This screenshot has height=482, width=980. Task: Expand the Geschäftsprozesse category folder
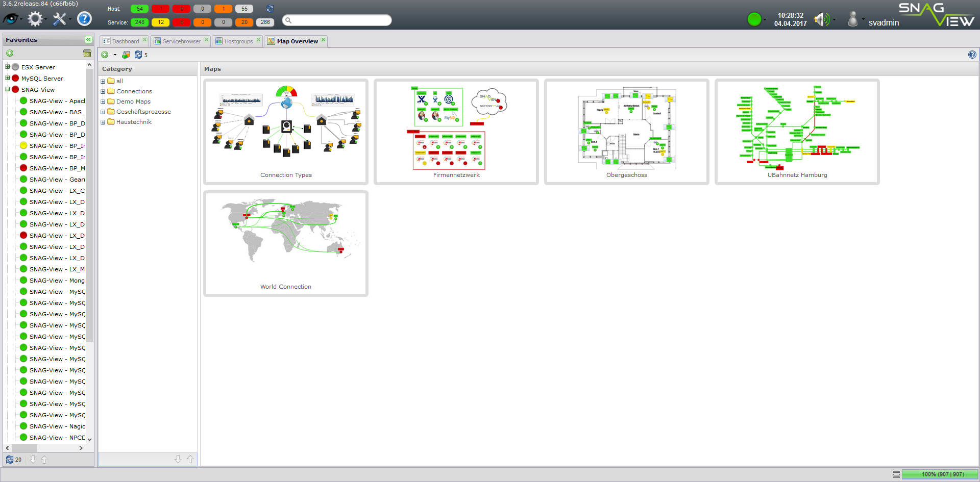[x=103, y=112]
